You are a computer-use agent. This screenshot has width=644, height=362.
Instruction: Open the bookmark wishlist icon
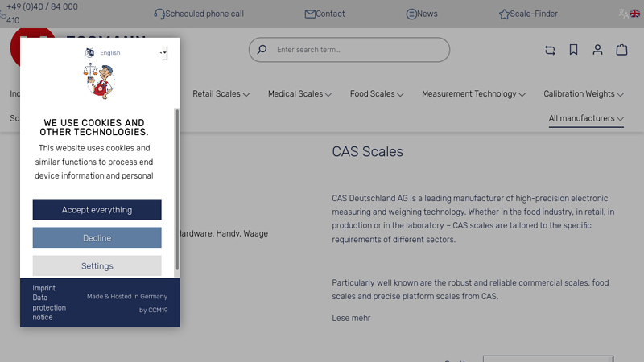click(x=573, y=50)
